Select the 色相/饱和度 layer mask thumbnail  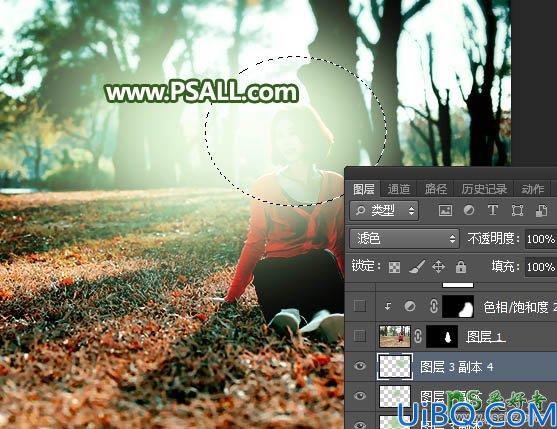click(458, 306)
